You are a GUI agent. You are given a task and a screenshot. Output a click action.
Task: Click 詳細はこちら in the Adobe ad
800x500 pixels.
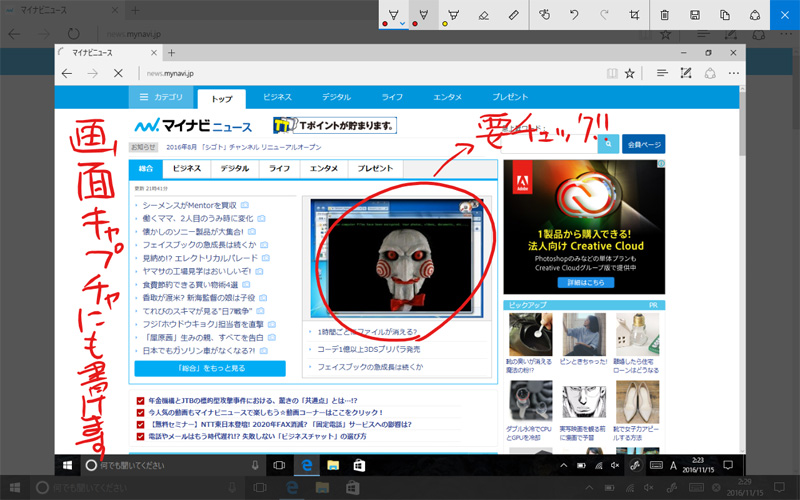585,283
